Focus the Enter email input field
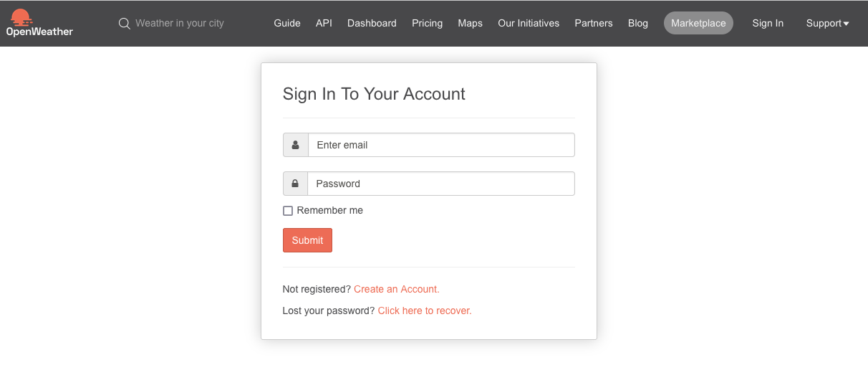 [441, 145]
